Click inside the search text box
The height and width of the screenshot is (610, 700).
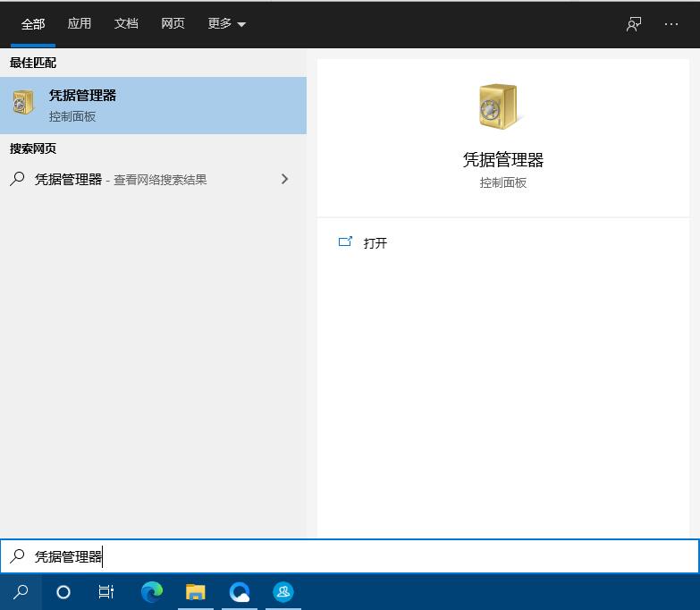point(358,556)
